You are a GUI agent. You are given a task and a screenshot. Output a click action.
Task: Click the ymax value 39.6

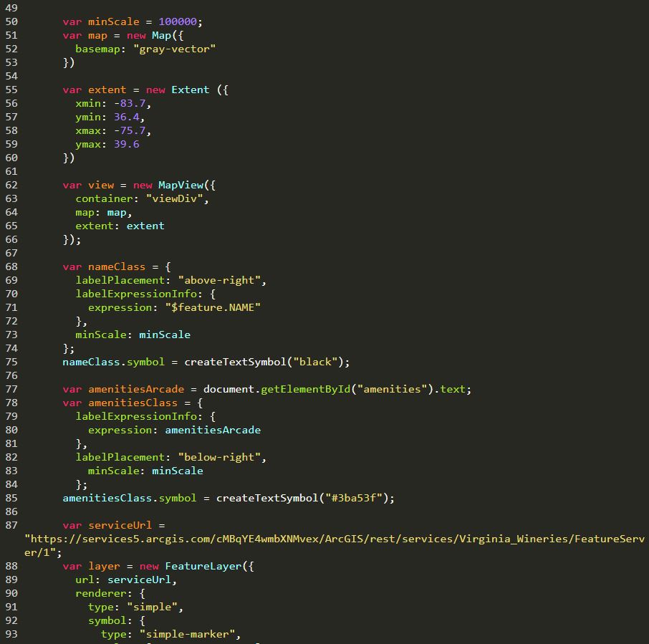(x=126, y=144)
